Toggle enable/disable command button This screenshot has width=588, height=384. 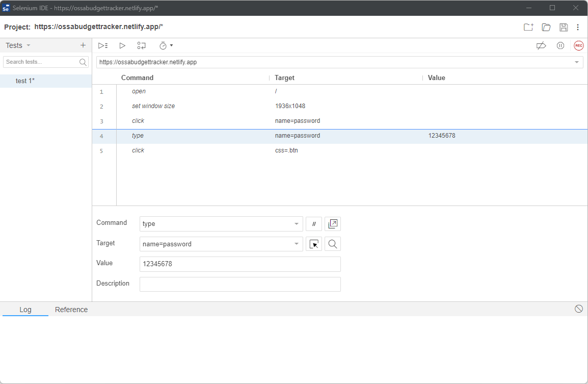(314, 224)
